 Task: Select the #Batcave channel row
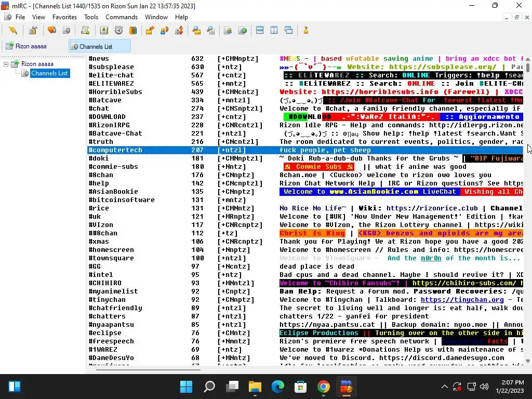(305, 100)
